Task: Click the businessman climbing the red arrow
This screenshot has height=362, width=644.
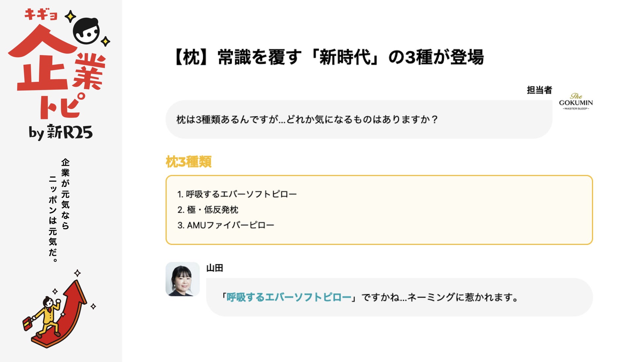Action: [x=46, y=315]
